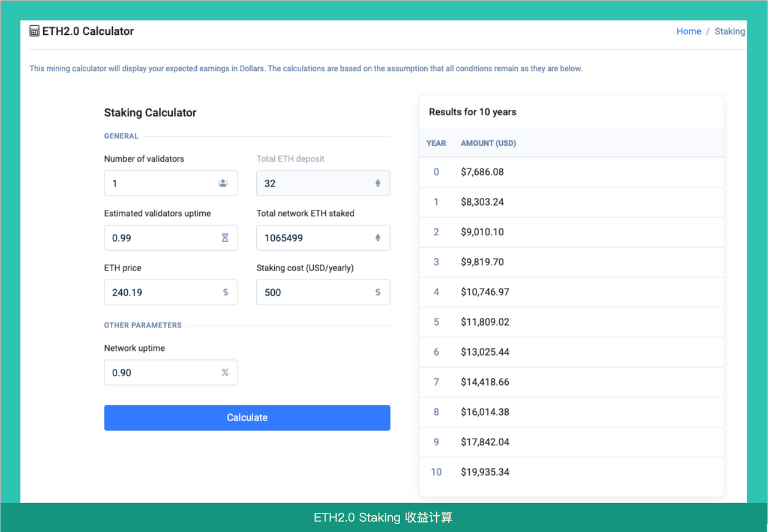Viewport: 768px width, 532px height.
Task: Click the AMOUNT (USD) column header
Action: tap(488, 143)
